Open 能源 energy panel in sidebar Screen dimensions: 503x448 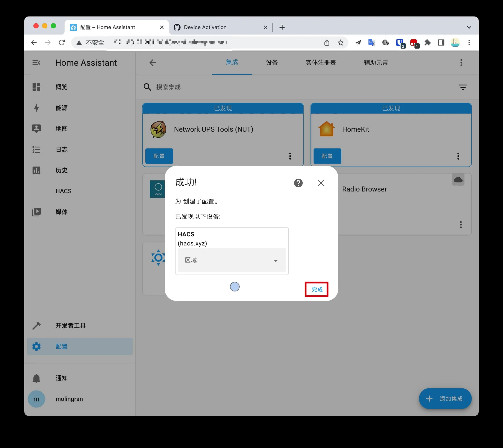pos(62,108)
